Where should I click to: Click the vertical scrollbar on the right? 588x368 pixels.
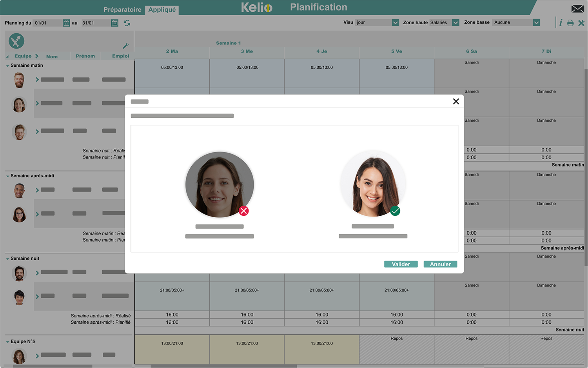(x=585, y=157)
